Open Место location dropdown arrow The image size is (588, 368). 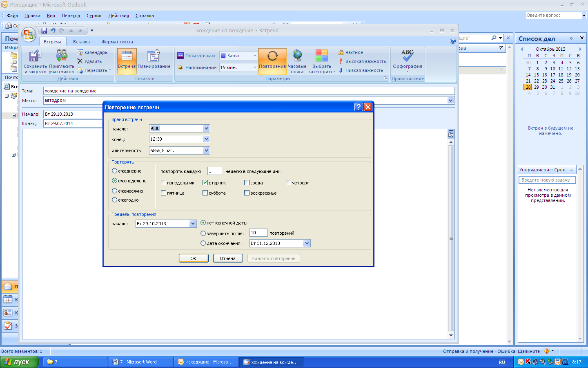pyautogui.click(x=450, y=101)
